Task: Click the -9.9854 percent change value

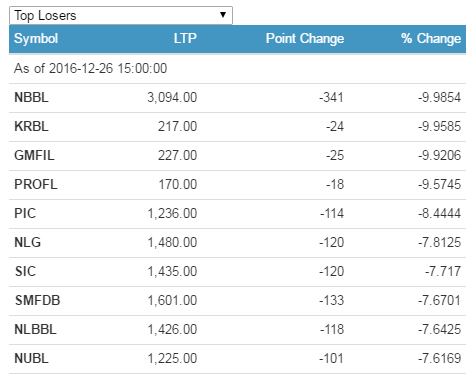Action: pyautogui.click(x=440, y=97)
